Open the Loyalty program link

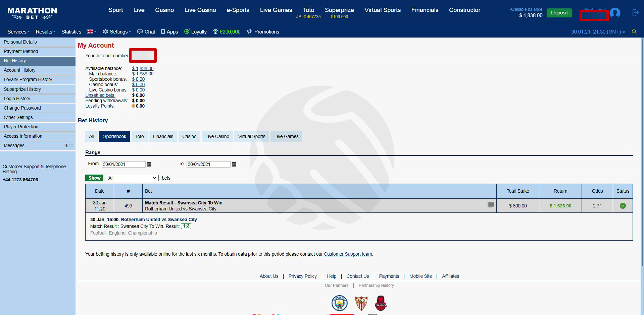tap(195, 32)
